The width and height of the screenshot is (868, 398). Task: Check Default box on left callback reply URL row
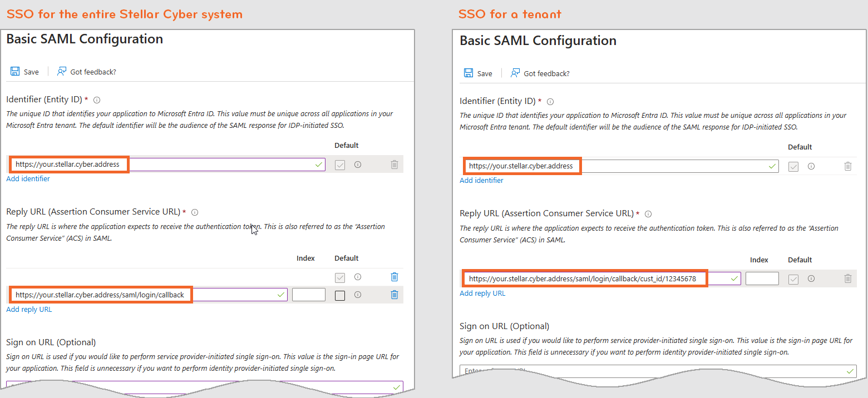click(x=340, y=296)
